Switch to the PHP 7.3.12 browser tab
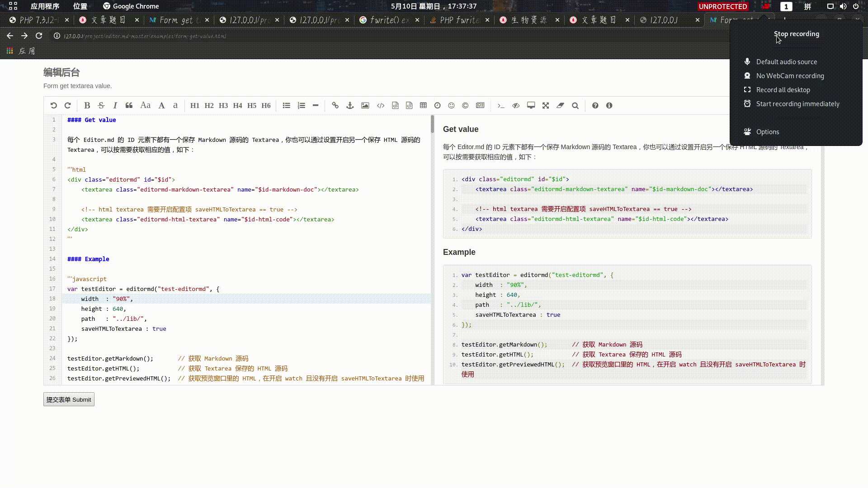Screen dimensions: 868x488 pyautogui.click(x=39, y=20)
